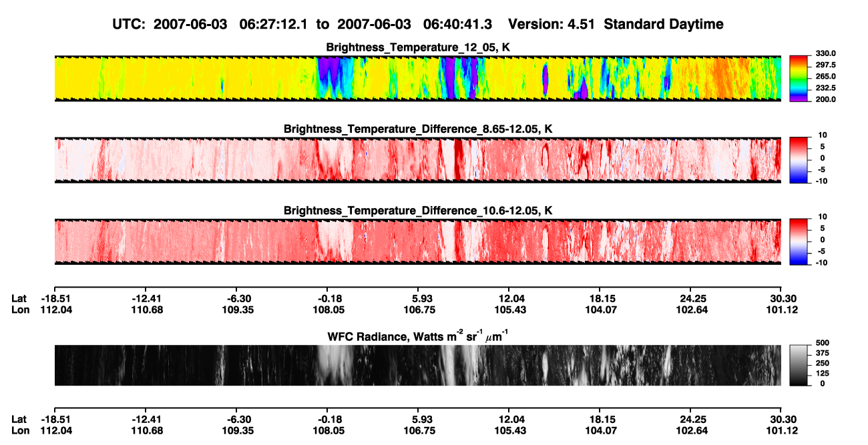Click the 10.6-12.05 difference image strip
This screenshot has height=445, width=868.
[417, 242]
